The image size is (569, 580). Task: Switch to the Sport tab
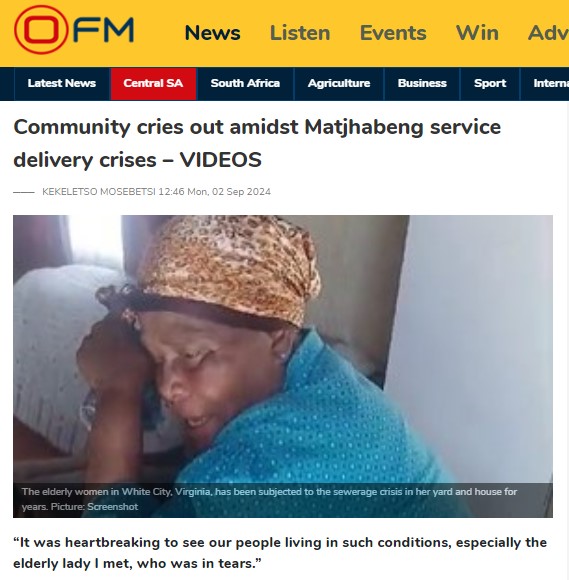click(490, 84)
